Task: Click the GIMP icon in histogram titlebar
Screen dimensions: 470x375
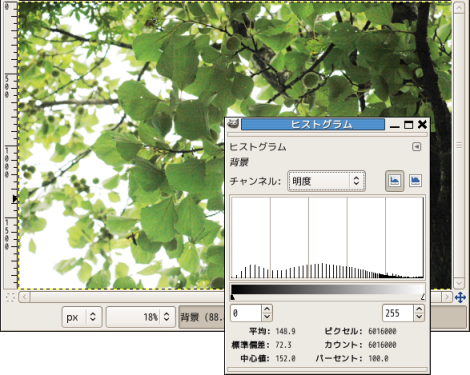Action: [233, 124]
